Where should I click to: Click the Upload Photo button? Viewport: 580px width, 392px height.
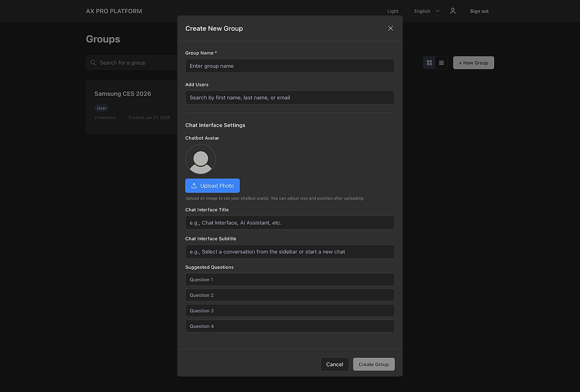point(212,186)
